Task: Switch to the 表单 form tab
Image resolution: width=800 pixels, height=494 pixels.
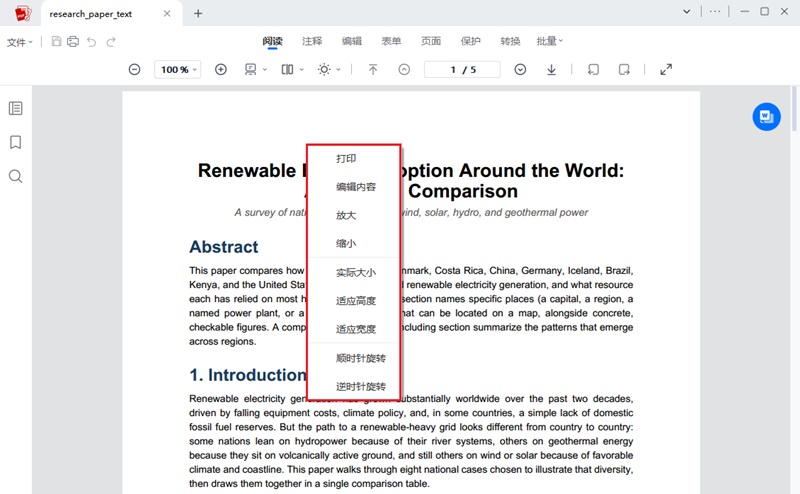Action: pos(391,41)
